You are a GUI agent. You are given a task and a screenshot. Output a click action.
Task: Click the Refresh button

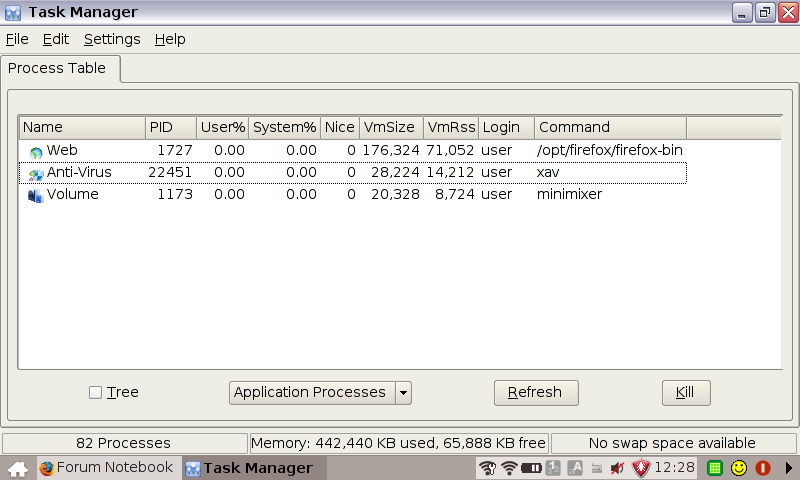point(536,393)
